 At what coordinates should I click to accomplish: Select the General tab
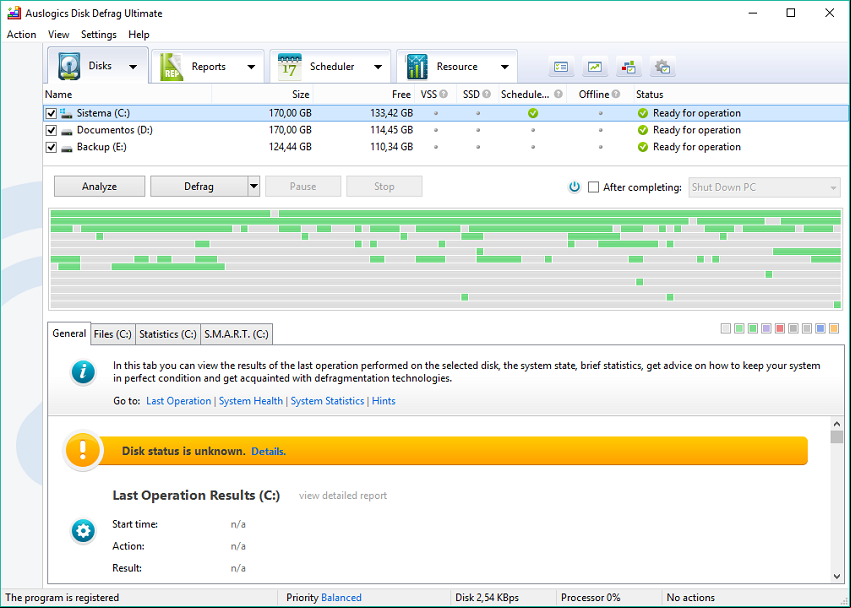69,333
